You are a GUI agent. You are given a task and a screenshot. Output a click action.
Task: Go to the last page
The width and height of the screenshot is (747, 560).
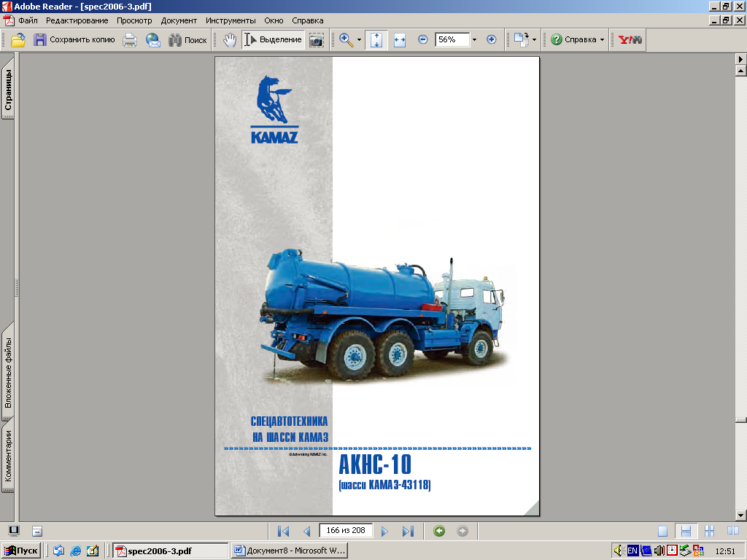pos(408,531)
